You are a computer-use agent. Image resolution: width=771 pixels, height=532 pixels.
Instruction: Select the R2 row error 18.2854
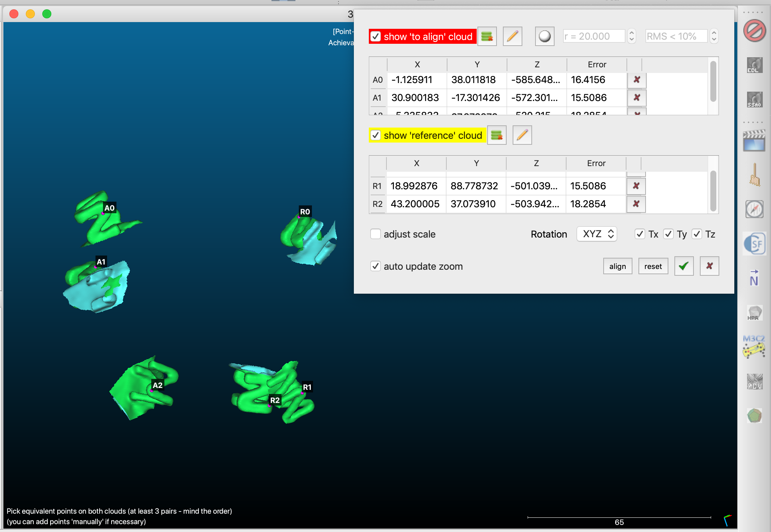click(596, 204)
